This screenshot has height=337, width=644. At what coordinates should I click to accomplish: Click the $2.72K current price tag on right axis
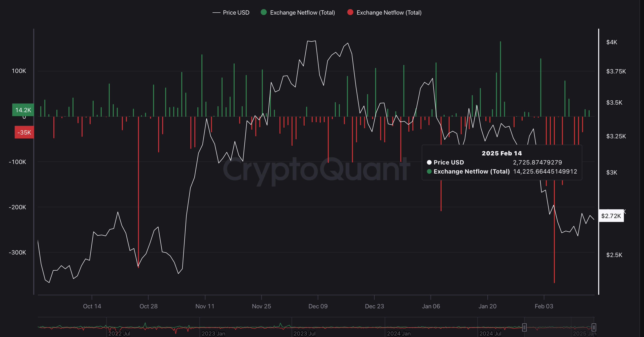611,216
